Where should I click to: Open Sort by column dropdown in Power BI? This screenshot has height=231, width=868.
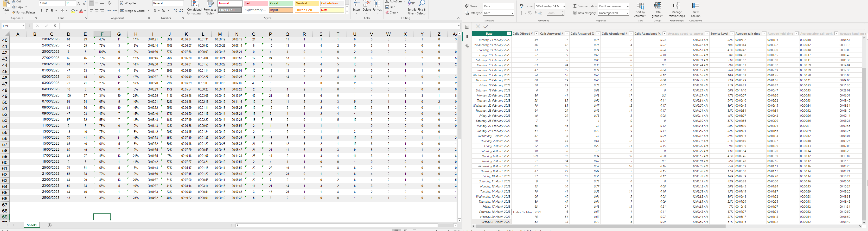640,10
